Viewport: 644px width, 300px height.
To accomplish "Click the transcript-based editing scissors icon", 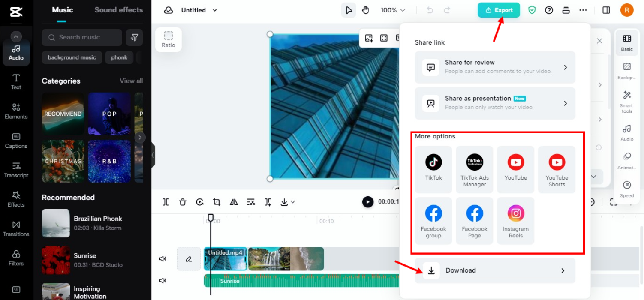I will pos(251,202).
